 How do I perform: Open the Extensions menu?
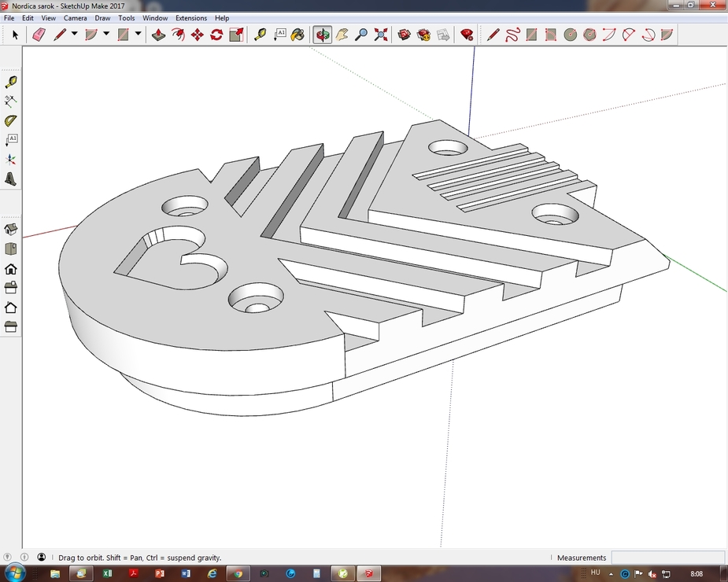190,17
